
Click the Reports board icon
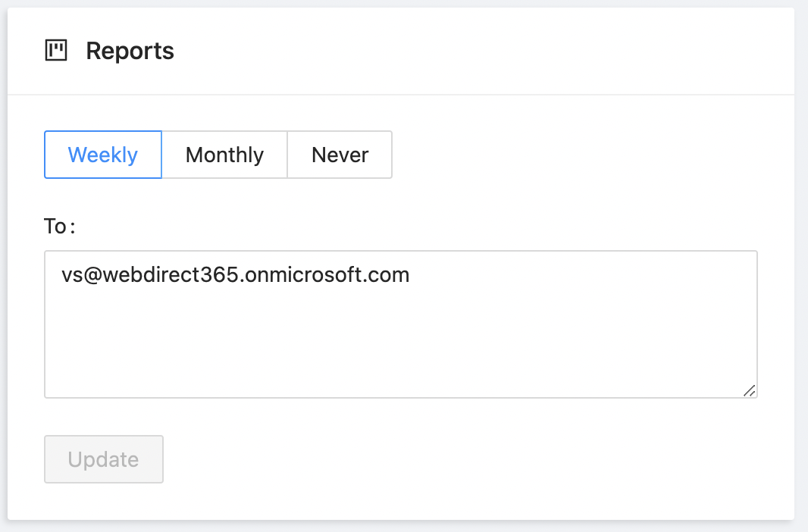click(x=56, y=51)
